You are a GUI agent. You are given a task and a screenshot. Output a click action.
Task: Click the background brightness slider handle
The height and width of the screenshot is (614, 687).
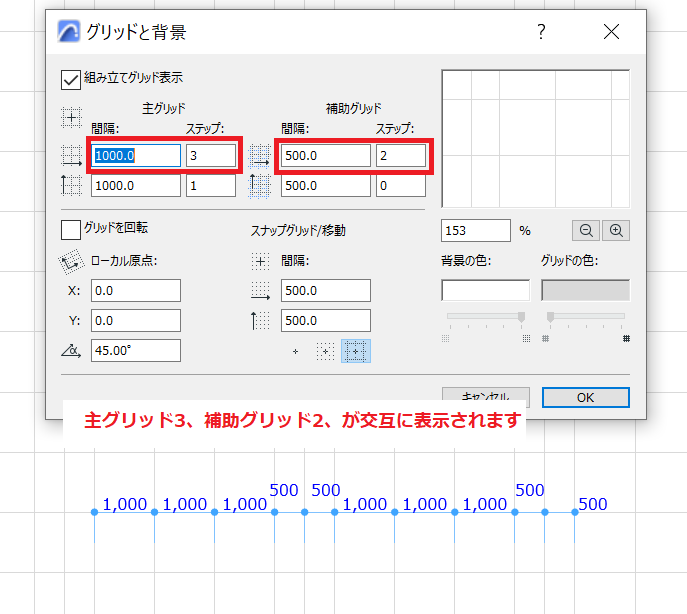521,317
